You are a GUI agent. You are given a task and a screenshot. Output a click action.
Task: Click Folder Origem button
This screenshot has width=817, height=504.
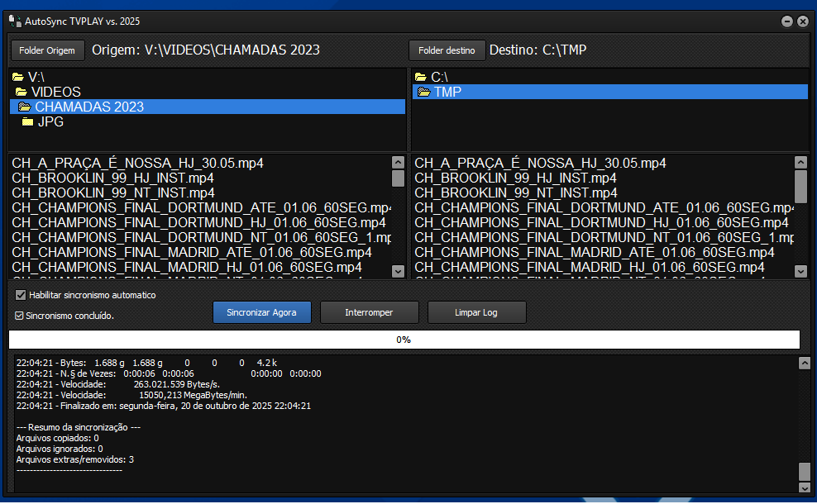pos(47,50)
